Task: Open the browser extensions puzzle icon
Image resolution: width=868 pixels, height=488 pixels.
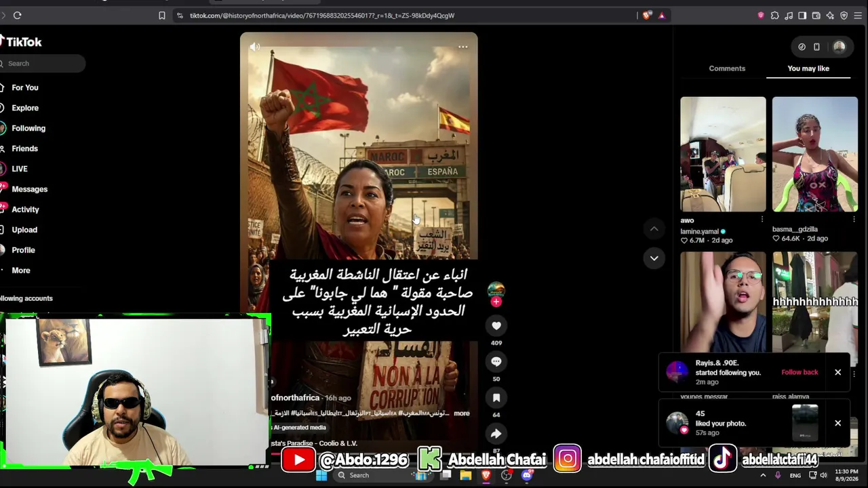Action: (x=774, y=16)
